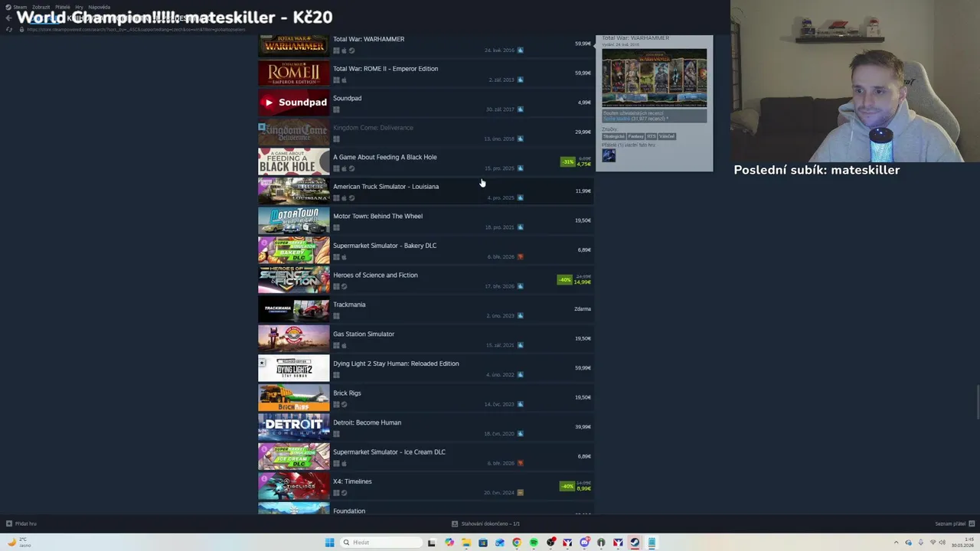Click the Gas Station Simulator thumbnail
The width and height of the screenshot is (980, 551).
pyautogui.click(x=294, y=338)
